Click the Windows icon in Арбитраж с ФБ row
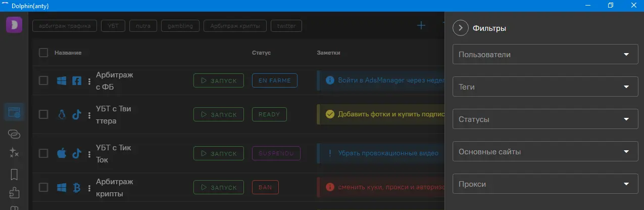This screenshot has height=210, width=644. pyautogui.click(x=62, y=81)
